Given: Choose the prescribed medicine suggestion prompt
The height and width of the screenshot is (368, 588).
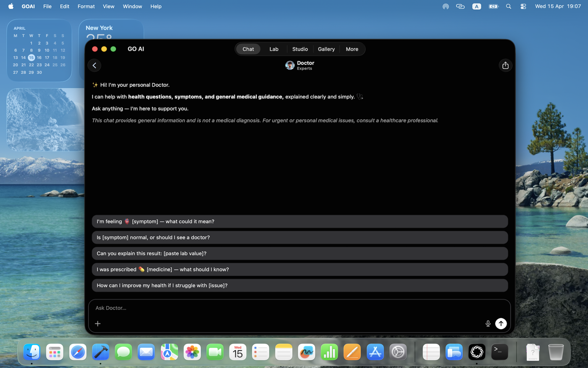Looking at the screenshot, I should (299, 269).
